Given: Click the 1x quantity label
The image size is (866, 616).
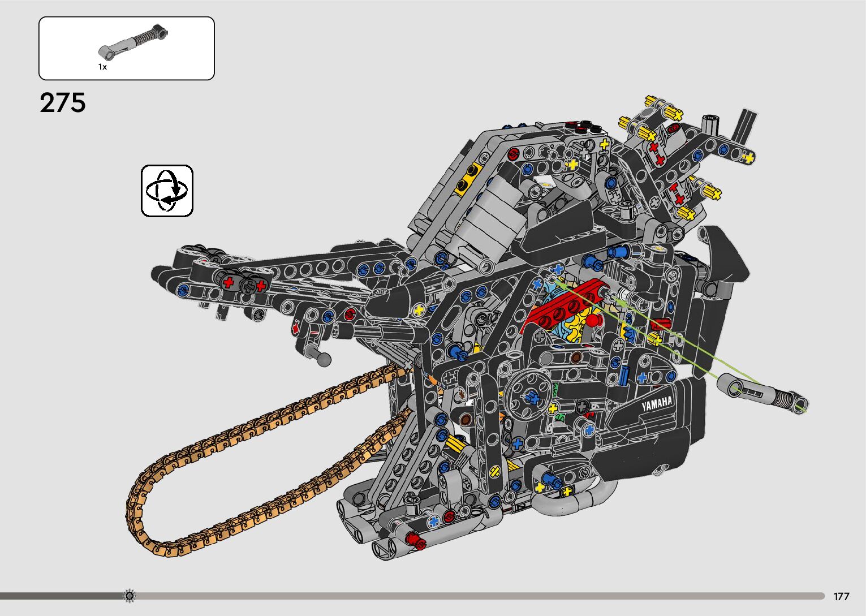Looking at the screenshot, I should tap(102, 67).
